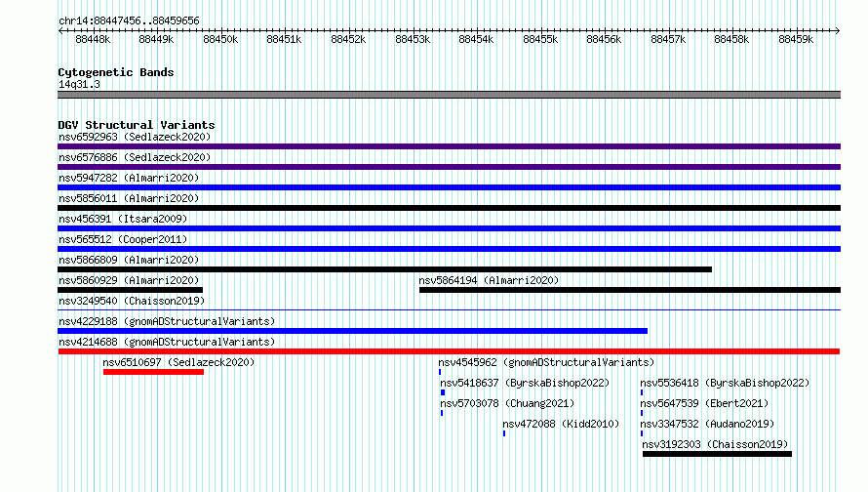The height and width of the screenshot is (492, 868).
Task: Click the 88451k ruler tick label
Action: (x=284, y=39)
